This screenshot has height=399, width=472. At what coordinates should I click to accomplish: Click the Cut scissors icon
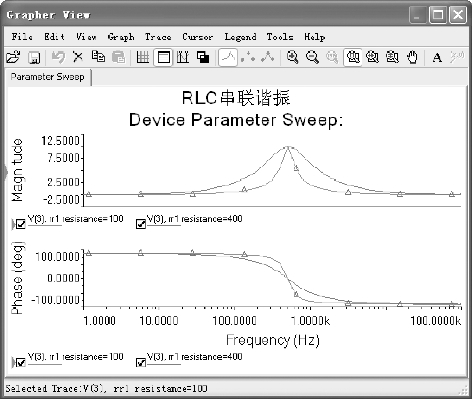tap(78, 57)
